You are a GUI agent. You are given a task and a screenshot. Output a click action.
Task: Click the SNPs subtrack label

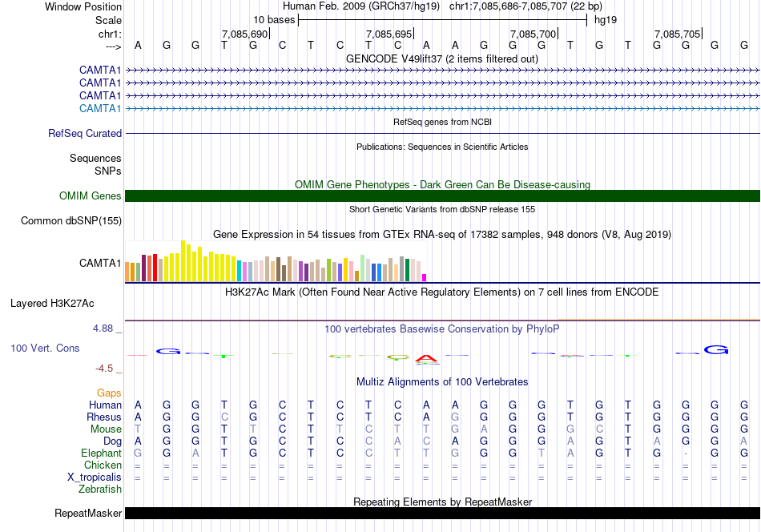pos(108,171)
